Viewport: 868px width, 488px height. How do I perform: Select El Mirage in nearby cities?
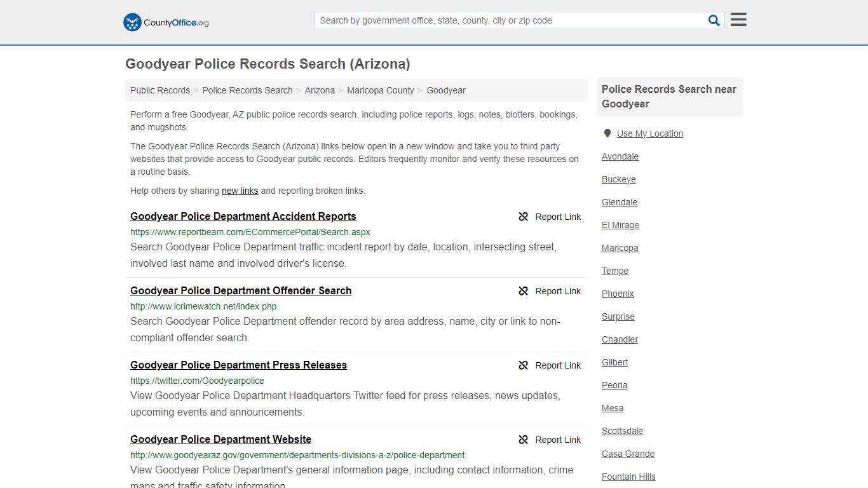(x=621, y=225)
